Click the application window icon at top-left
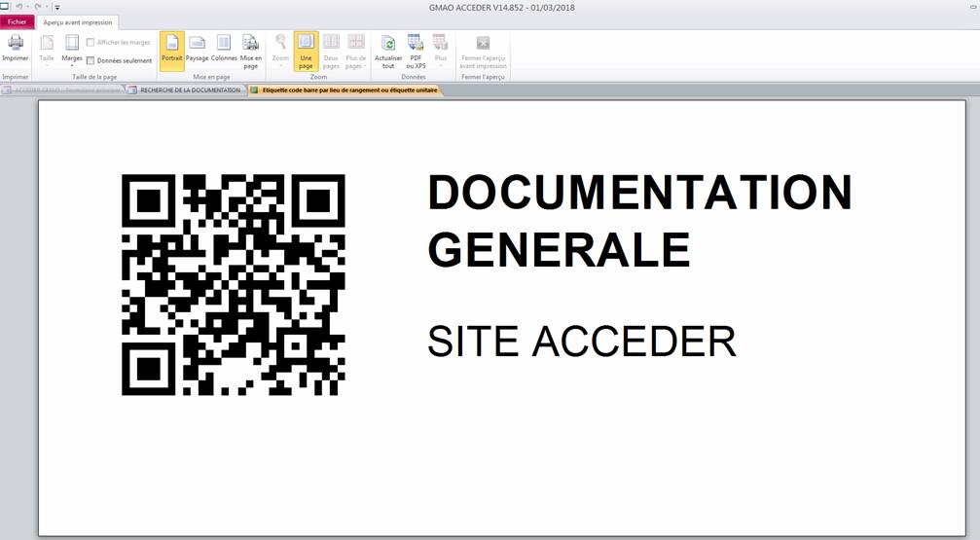The image size is (980, 540). (x=5, y=6)
